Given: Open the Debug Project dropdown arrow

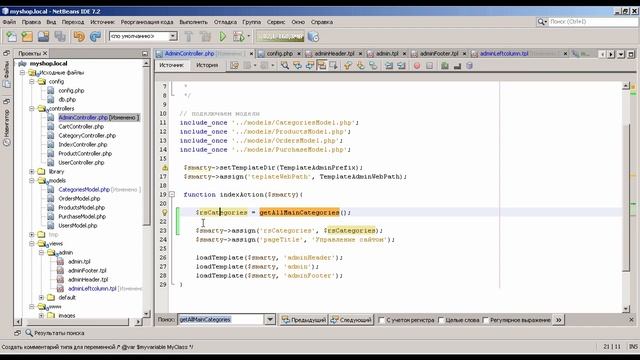Looking at the screenshot, I should click(x=249, y=37).
